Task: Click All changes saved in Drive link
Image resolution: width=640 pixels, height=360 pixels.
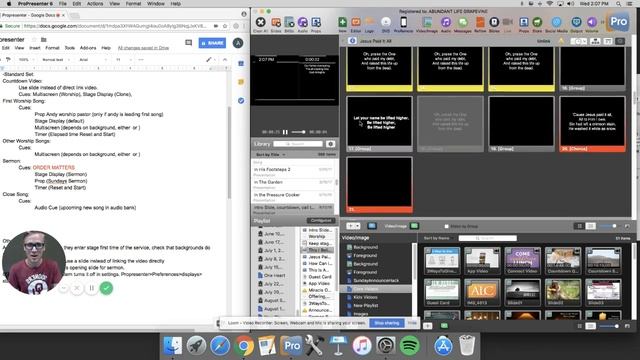Action: (143, 48)
